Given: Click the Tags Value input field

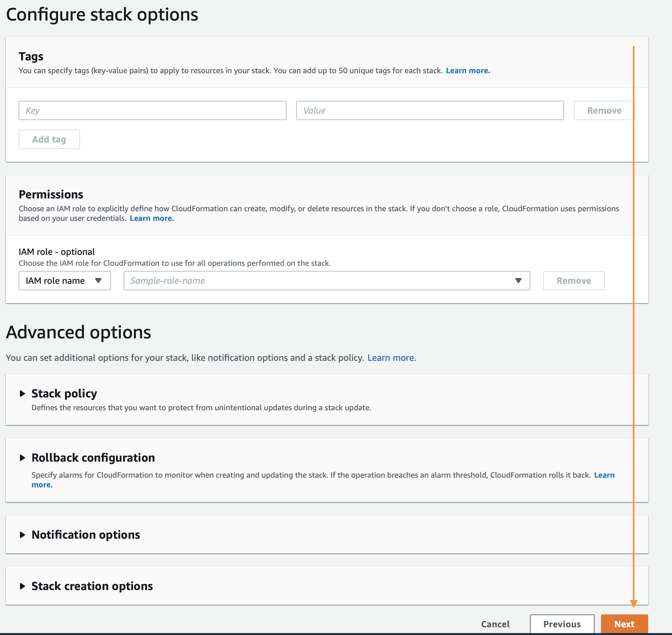Looking at the screenshot, I should pos(430,110).
